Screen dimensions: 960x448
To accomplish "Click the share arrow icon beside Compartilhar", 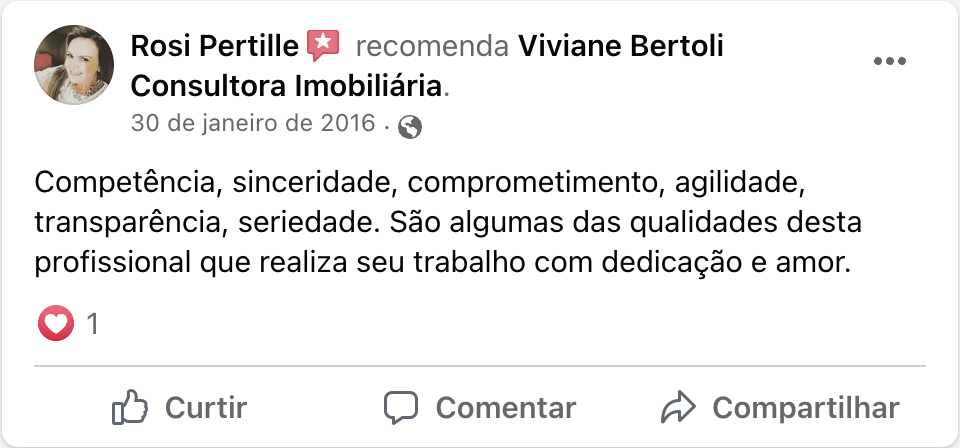I will coord(679,407).
